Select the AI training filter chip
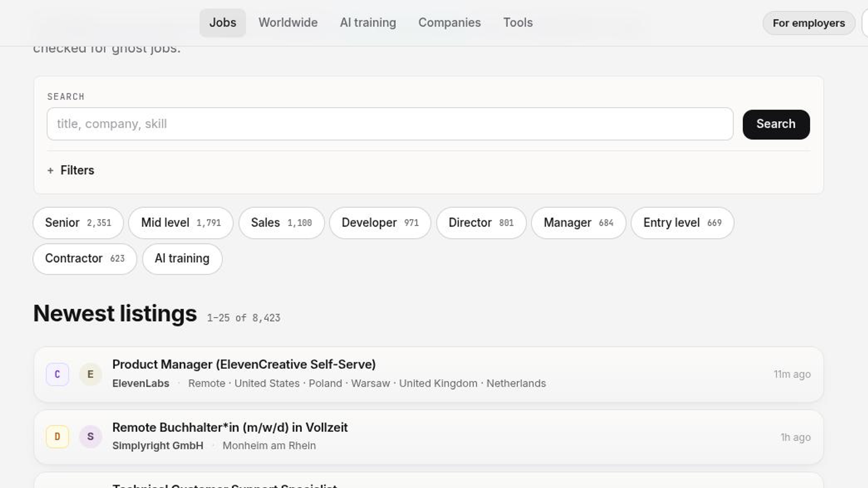This screenshot has width=868, height=488. pos(182,259)
